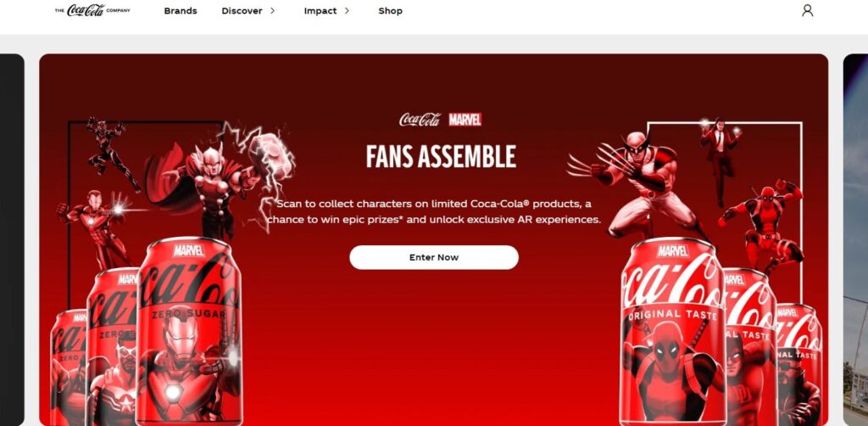Image resolution: width=868 pixels, height=426 pixels.
Task: Open the user account profile icon
Action: click(x=807, y=10)
